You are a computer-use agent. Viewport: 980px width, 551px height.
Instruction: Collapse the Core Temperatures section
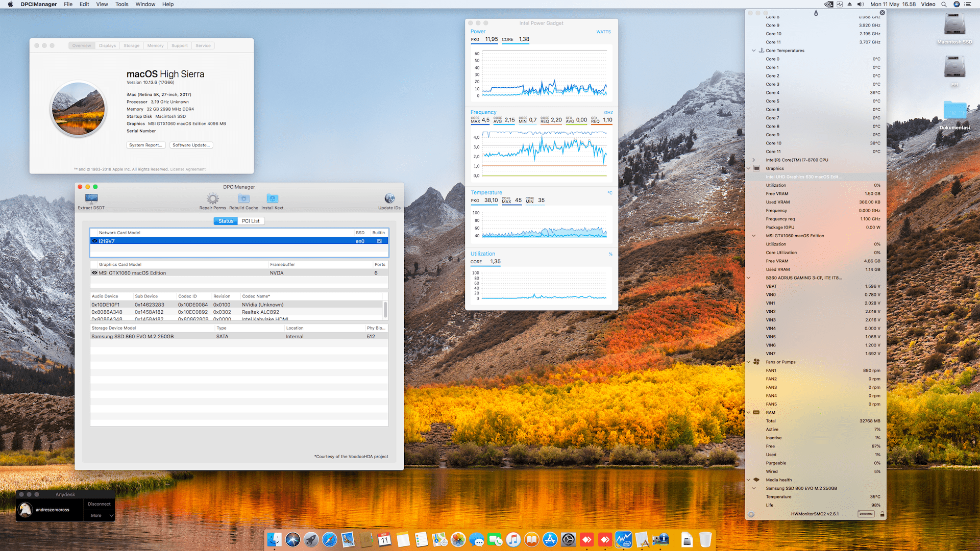click(754, 51)
